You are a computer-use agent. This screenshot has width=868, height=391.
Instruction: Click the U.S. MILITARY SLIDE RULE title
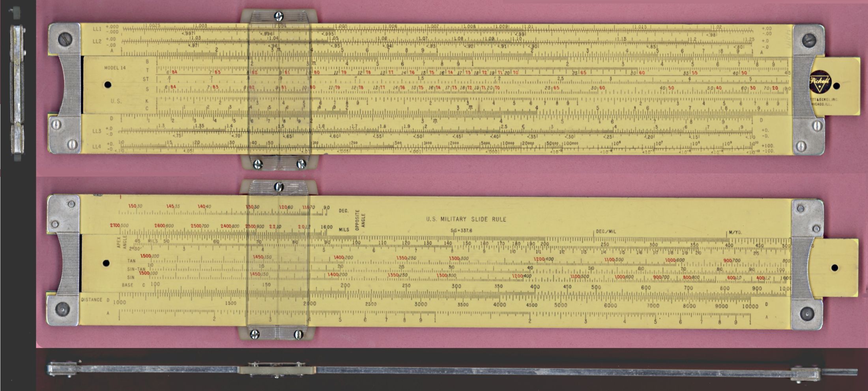(x=466, y=219)
